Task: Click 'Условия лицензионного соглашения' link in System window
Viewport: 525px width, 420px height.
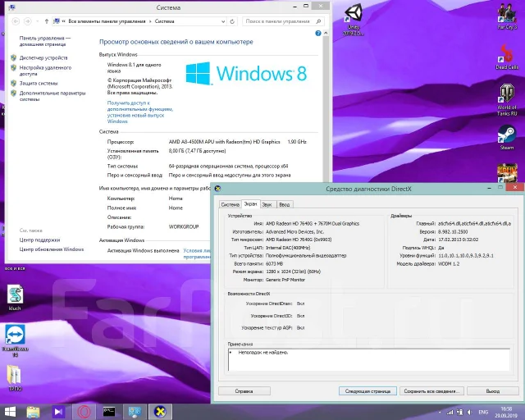Action: tap(197, 253)
